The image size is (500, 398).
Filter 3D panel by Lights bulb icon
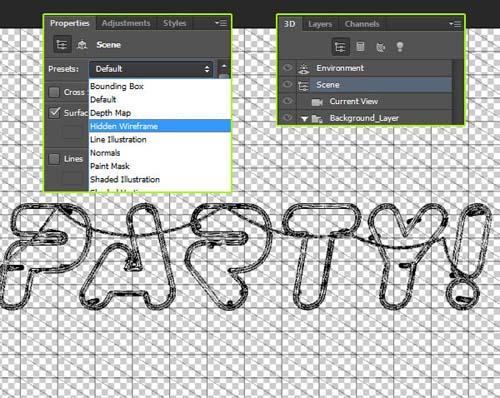[x=400, y=47]
